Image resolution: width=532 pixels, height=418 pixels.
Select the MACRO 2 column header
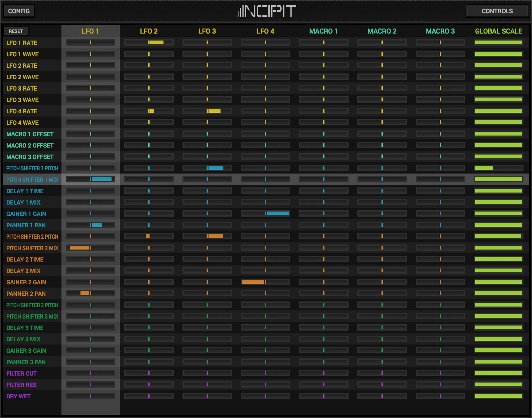click(x=382, y=31)
